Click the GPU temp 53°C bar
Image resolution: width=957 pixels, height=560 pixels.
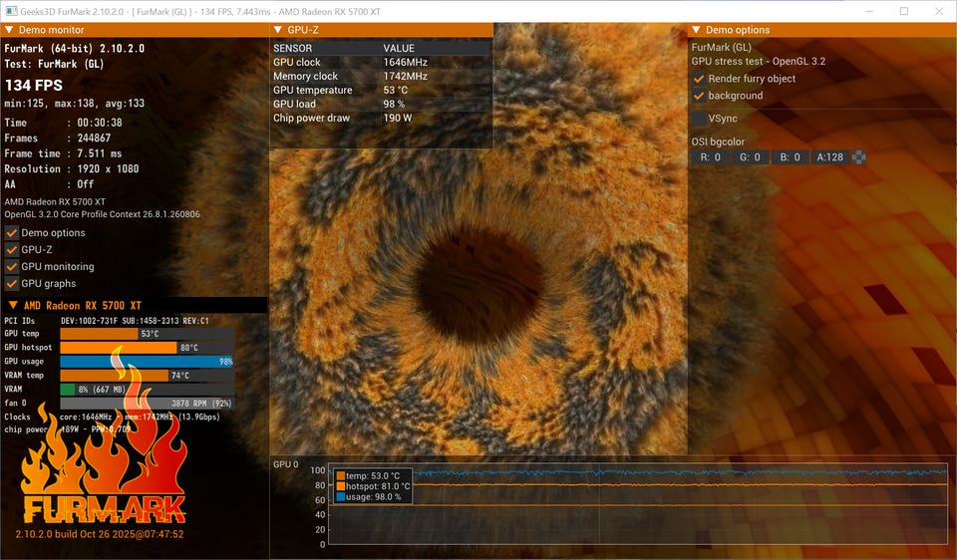148,334
